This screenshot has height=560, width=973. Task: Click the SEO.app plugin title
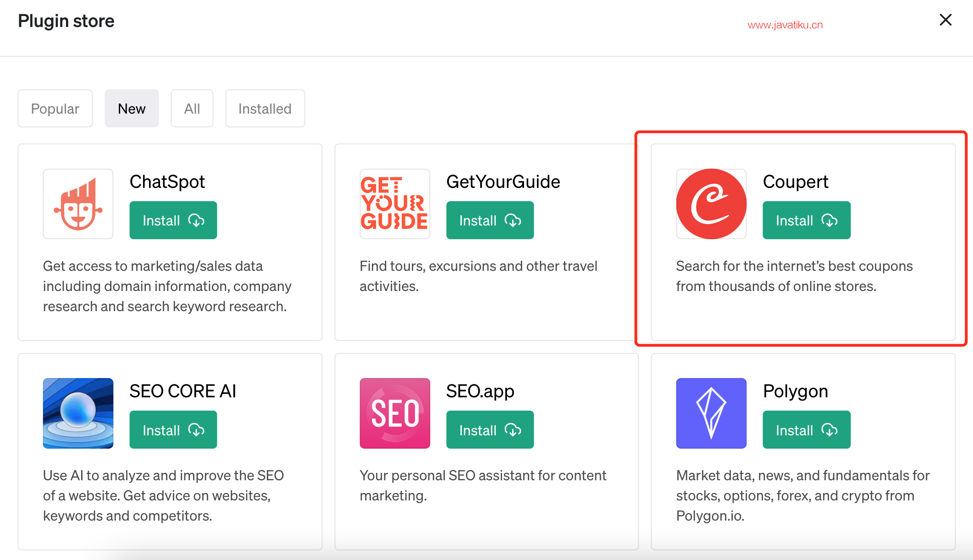480,391
